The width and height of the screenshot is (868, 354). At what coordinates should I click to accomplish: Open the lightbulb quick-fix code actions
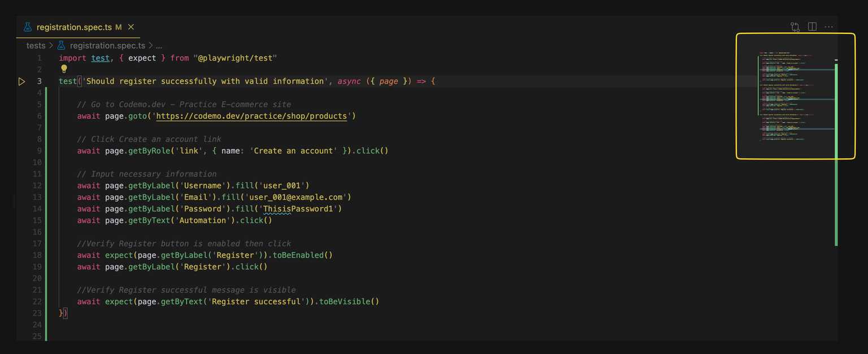(64, 69)
